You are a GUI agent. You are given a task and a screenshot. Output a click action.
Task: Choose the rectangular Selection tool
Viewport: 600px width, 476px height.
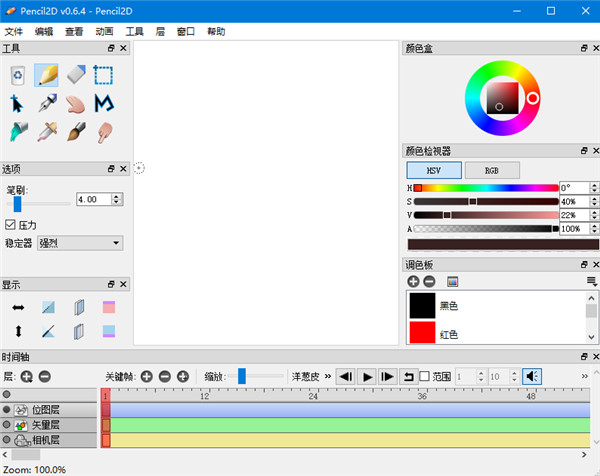104,75
